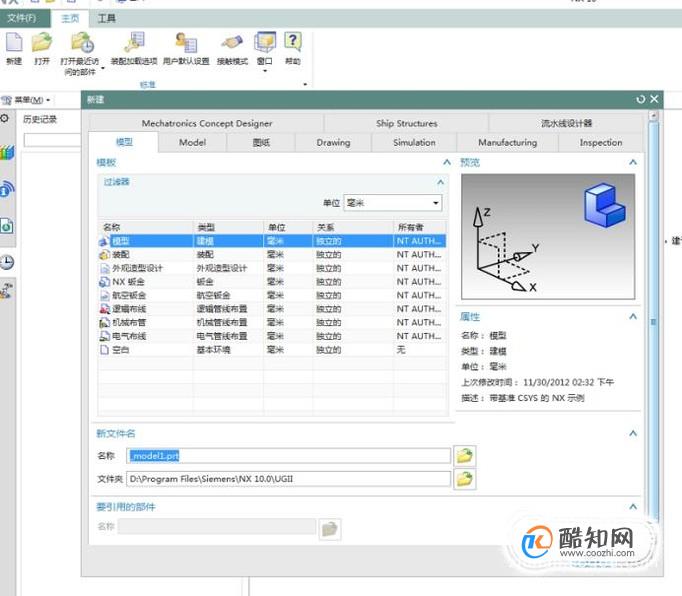Open User Defaults (用户默认设置) icon

186,43
